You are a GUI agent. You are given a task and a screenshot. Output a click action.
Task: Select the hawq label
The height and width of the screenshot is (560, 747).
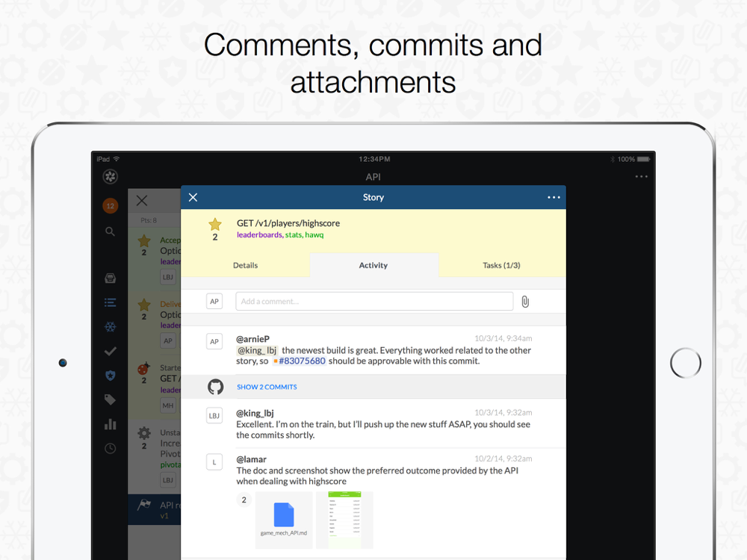point(314,234)
